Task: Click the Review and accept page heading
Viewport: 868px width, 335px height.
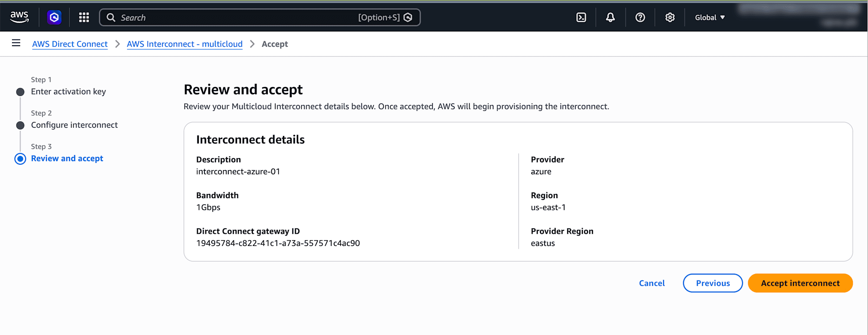Action: (243, 90)
